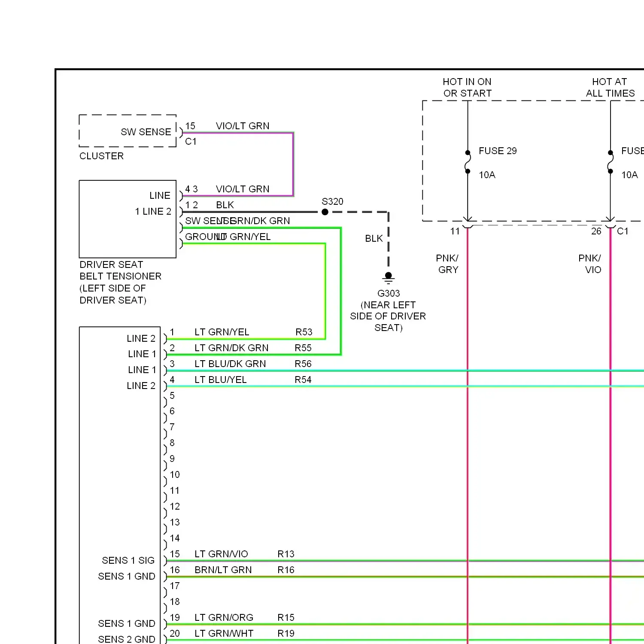The width and height of the screenshot is (644, 644).
Task: Select the LT GRN/WHT wire label
Action: coord(224,633)
